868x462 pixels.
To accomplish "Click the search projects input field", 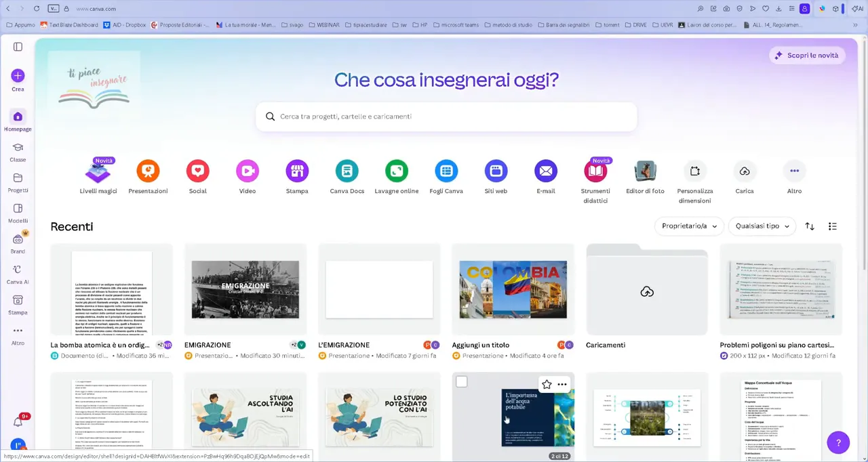I will pyautogui.click(x=446, y=117).
